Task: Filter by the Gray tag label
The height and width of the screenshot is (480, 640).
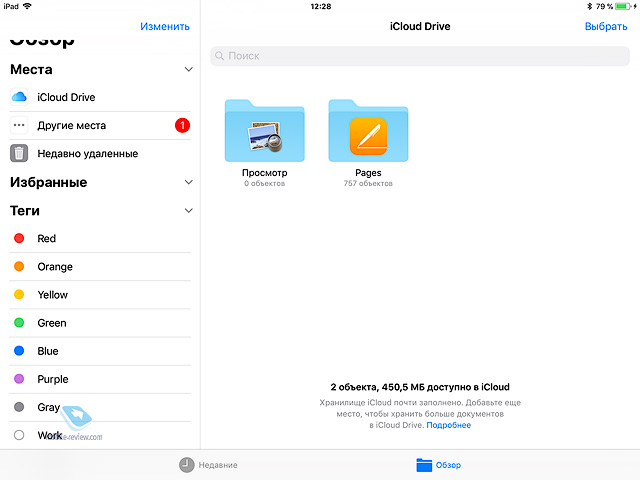Action: [x=49, y=407]
